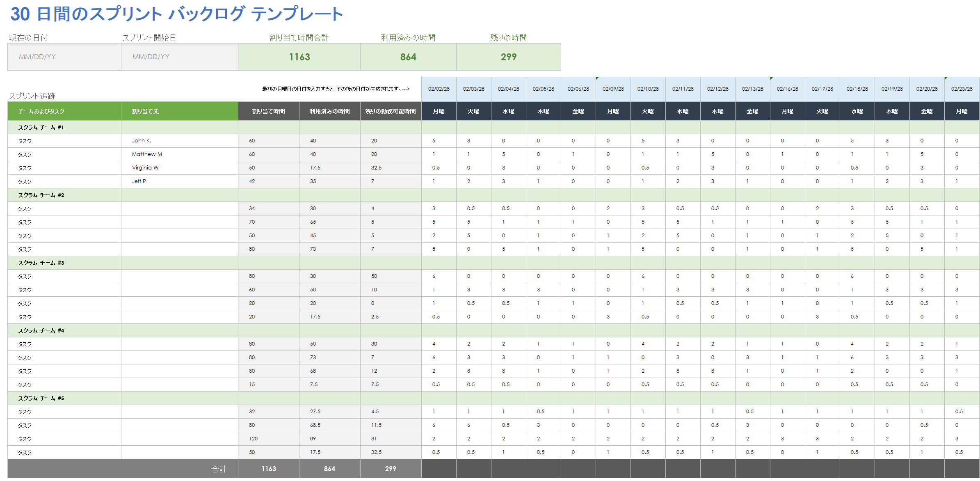This screenshot has width=980, height=481.
Task: Select the allocated hours cell 120
Action: click(x=269, y=439)
